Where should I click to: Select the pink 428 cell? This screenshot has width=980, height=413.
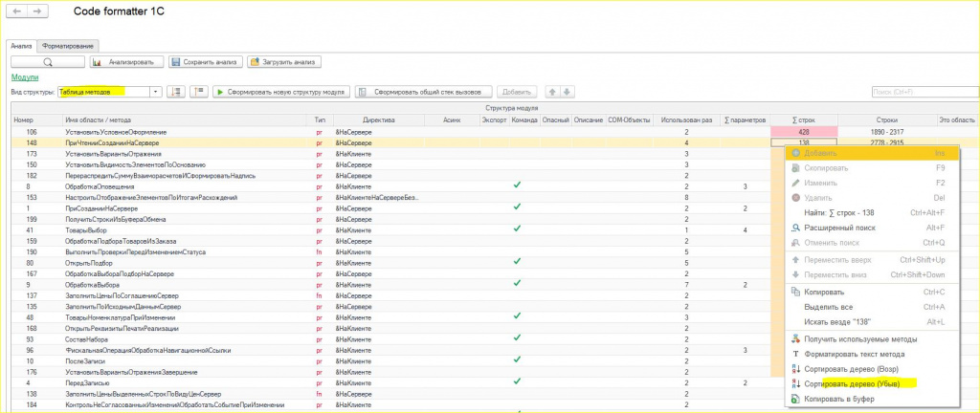[x=804, y=132]
